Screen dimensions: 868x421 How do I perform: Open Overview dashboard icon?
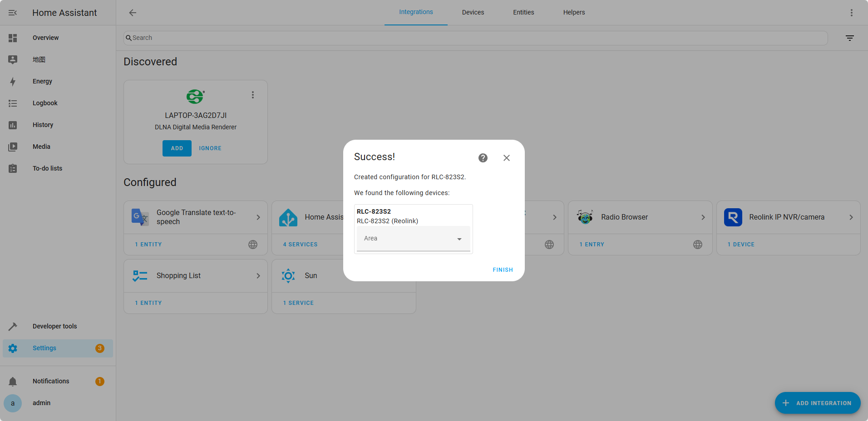point(13,38)
